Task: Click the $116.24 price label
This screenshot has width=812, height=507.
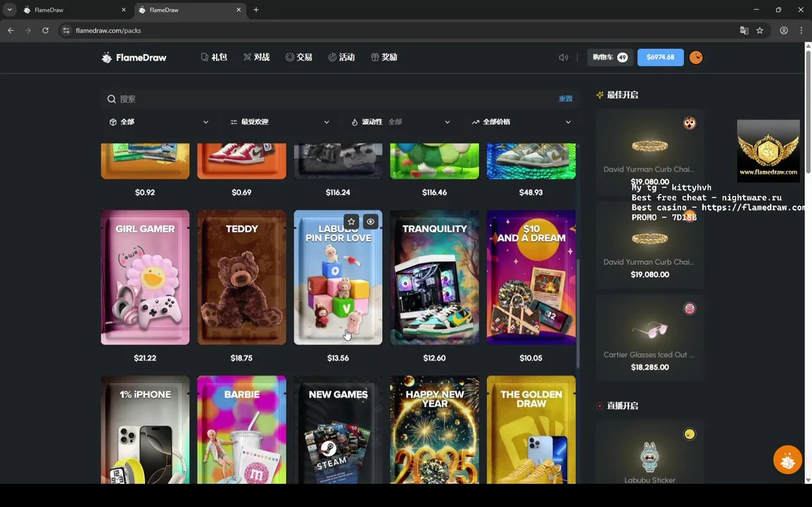Action: coord(338,192)
